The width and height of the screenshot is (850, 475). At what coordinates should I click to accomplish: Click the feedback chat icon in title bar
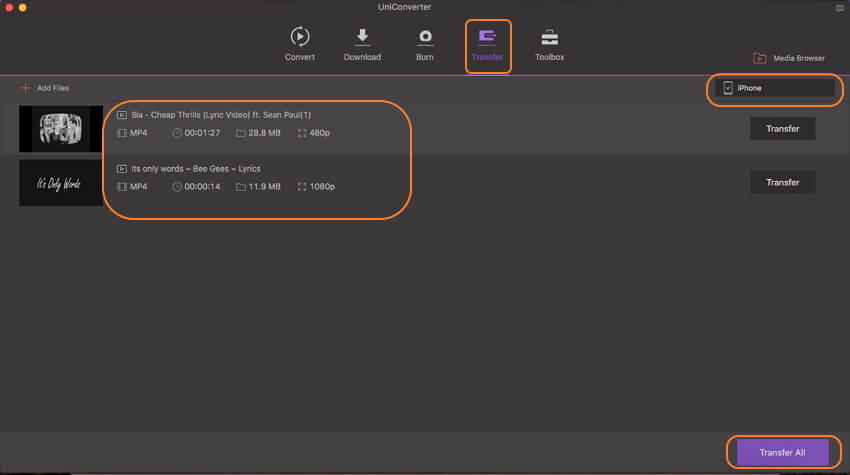(x=840, y=8)
